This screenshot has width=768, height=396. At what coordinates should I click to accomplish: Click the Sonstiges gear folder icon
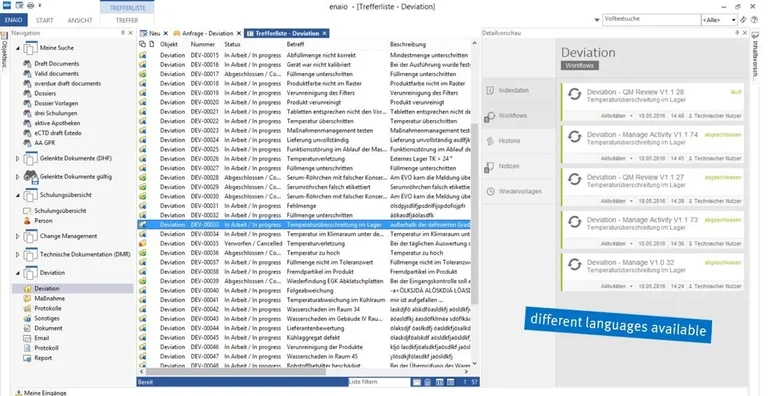point(27,318)
